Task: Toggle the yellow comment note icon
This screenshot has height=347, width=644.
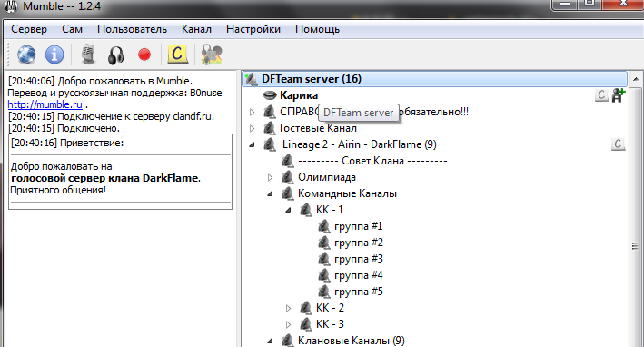Action: [x=177, y=54]
